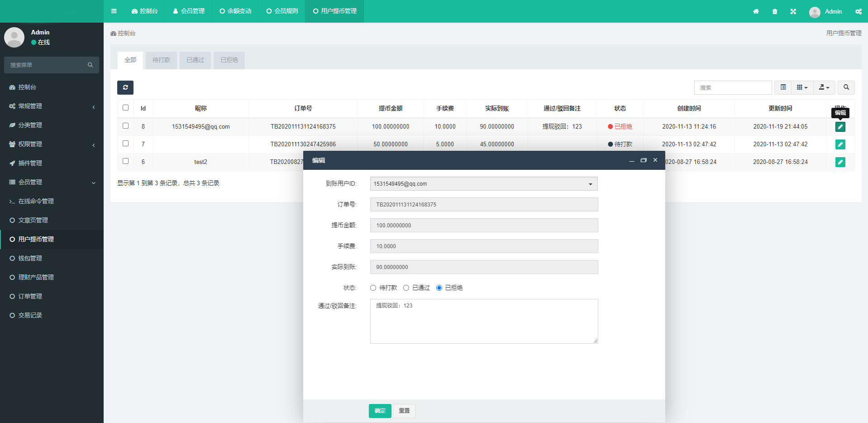Switch to the 待打款 filter tab

(x=161, y=60)
